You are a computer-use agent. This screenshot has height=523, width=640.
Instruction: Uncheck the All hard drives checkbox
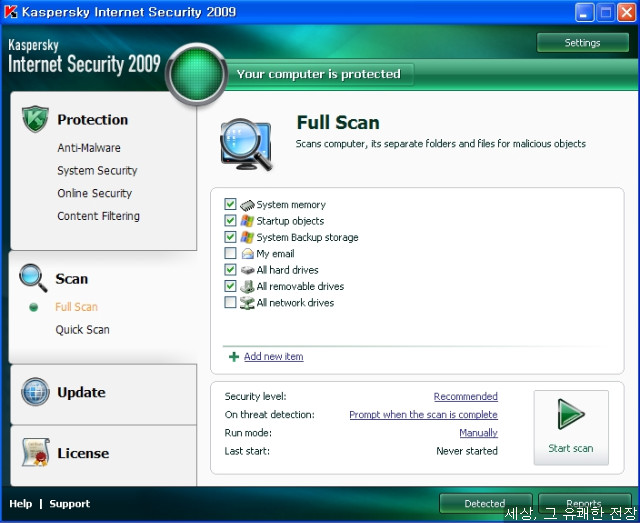230,269
